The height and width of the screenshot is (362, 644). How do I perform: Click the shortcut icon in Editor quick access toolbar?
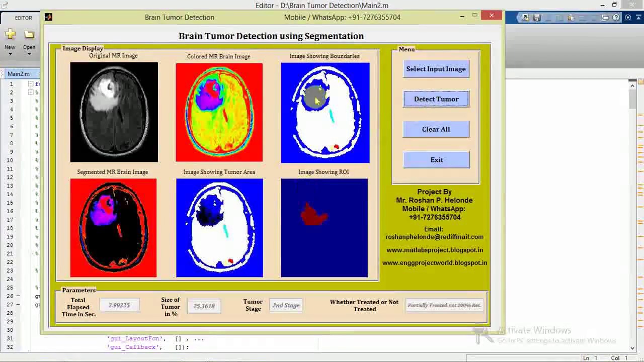point(525,18)
